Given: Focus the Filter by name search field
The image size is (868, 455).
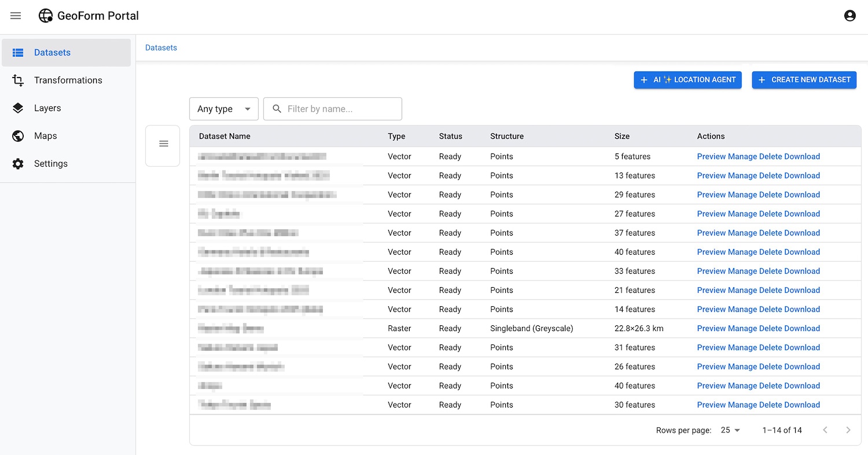Looking at the screenshot, I should 341,109.
